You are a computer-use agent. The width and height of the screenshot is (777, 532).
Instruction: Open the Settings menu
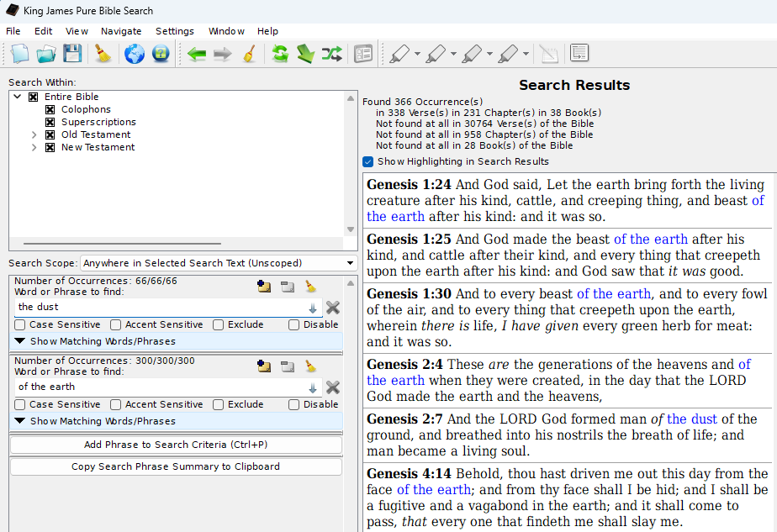(x=174, y=31)
